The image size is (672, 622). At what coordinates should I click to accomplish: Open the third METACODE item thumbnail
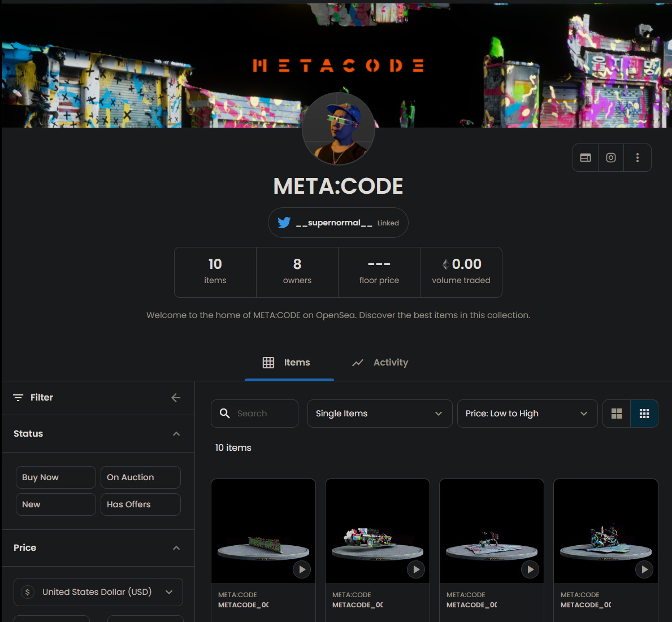point(492,530)
